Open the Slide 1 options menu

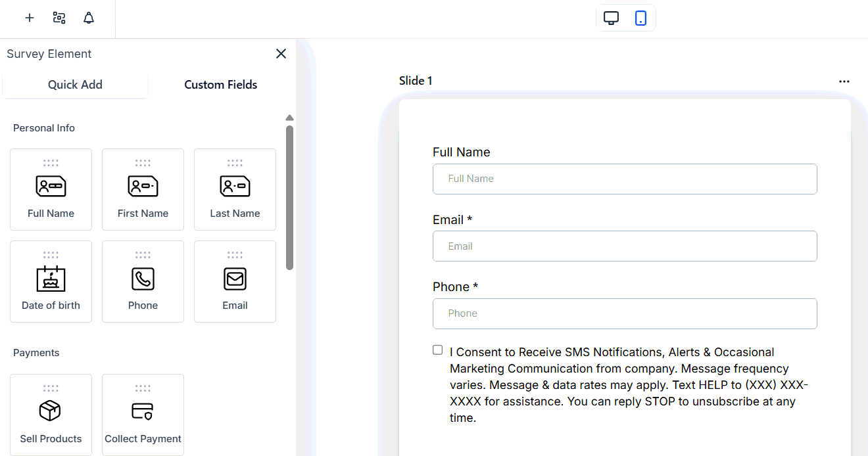point(844,81)
